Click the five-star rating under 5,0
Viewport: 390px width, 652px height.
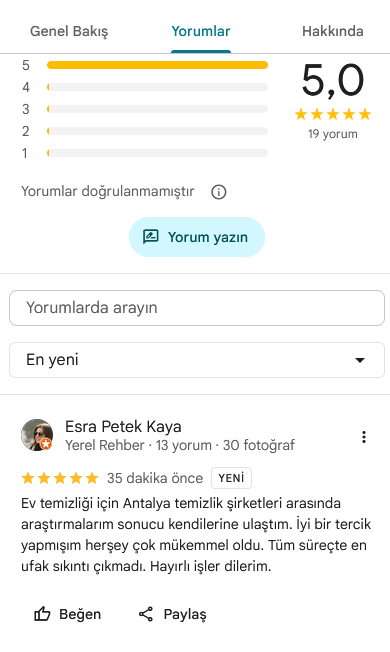tap(333, 114)
